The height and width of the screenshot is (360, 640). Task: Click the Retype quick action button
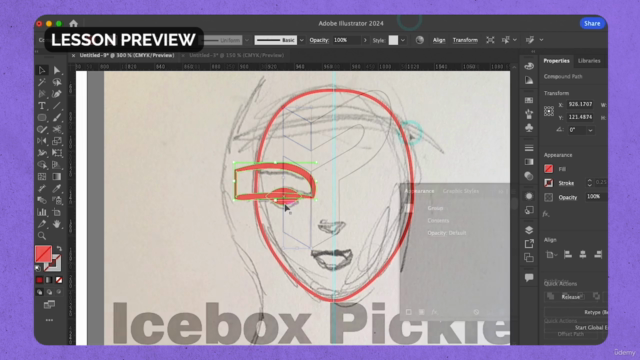pyautogui.click(x=576, y=312)
